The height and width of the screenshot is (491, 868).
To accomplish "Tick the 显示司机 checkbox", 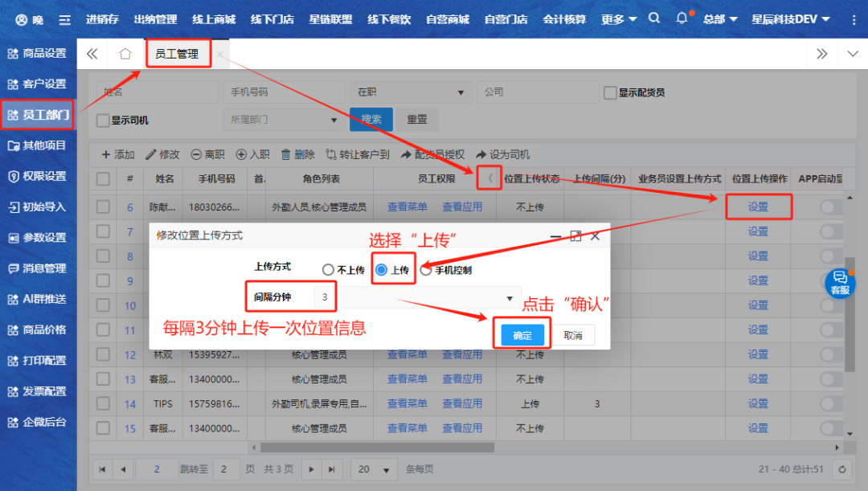I will pos(103,120).
